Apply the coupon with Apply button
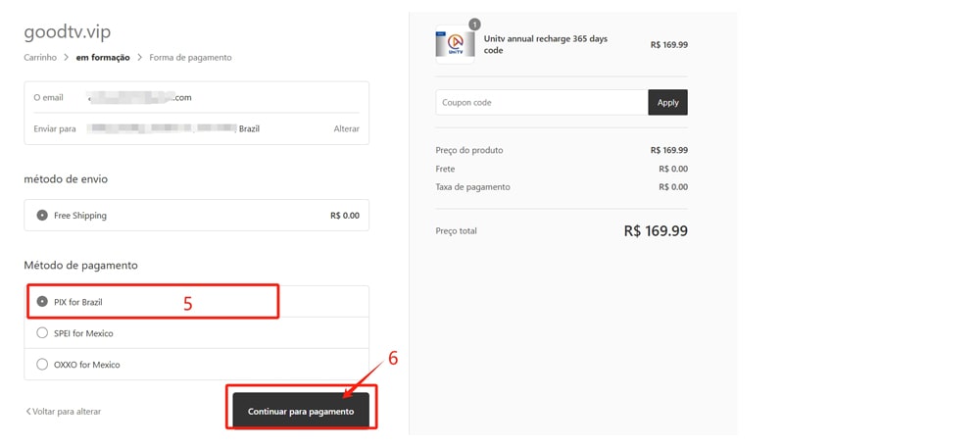Image resolution: width=980 pixels, height=447 pixels. [667, 103]
